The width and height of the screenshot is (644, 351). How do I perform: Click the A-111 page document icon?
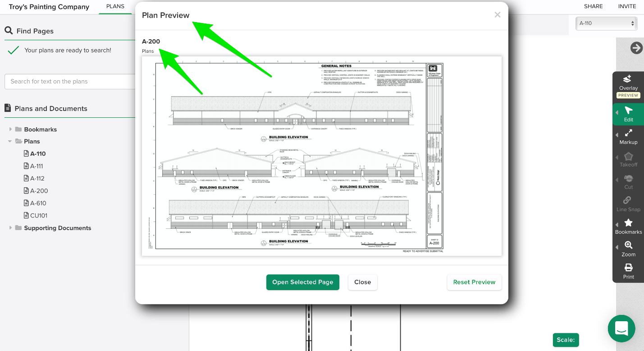pyautogui.click(x=26, y=166)
